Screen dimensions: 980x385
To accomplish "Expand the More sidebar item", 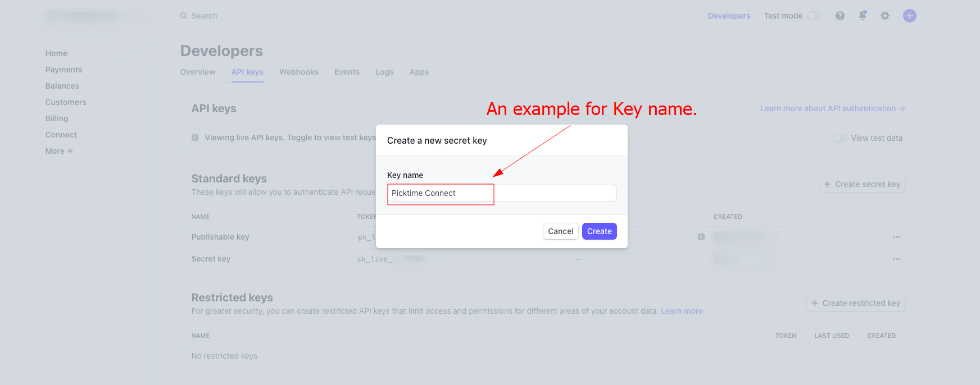I will [59, 151].
